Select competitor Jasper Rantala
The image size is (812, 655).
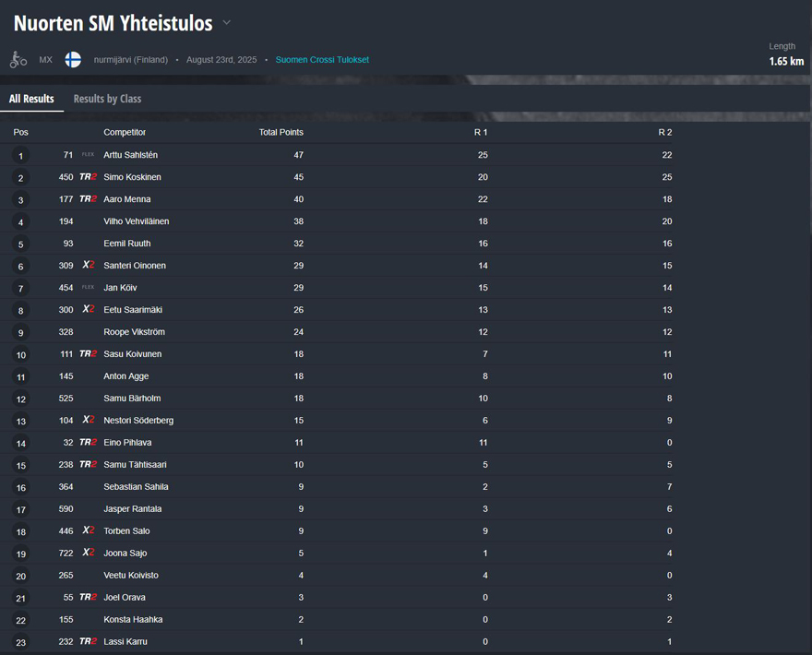133,509
